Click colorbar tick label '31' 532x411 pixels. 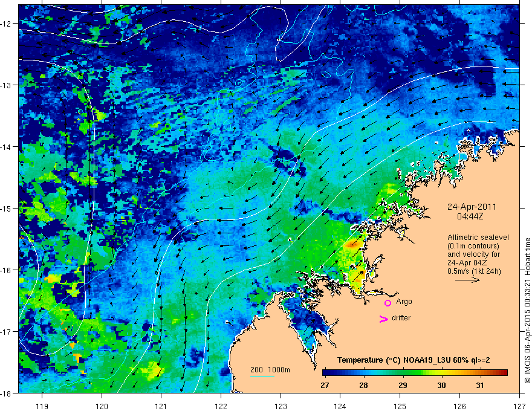click(x=480, y=385)
